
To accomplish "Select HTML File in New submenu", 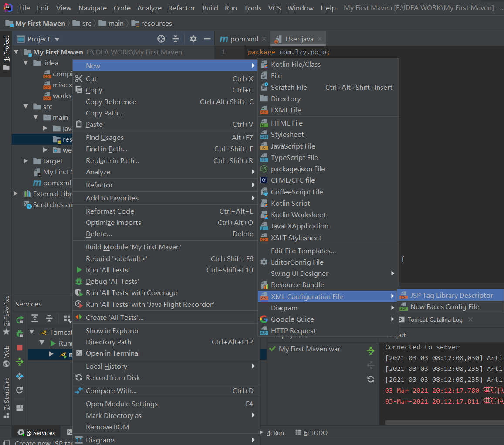I will [x=328, y=123].
